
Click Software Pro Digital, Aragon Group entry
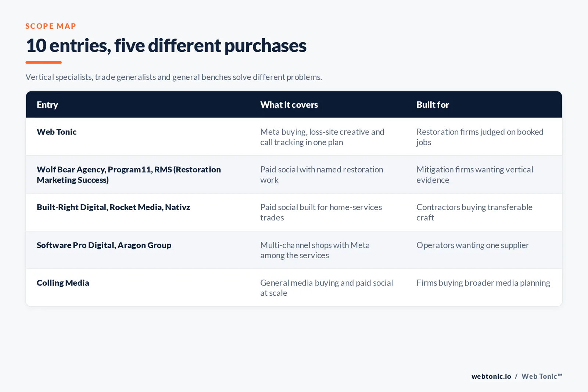click(x=104, y=245)
